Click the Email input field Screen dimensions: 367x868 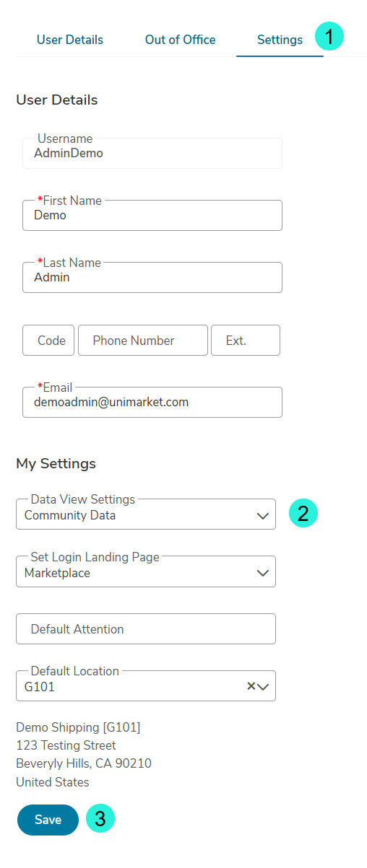coord(152,402)
